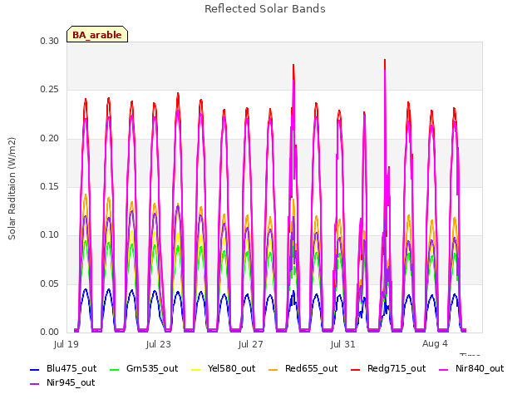Click the 0.15 y-axis tick label
This screenshot has height=399, width=532.
50,186
